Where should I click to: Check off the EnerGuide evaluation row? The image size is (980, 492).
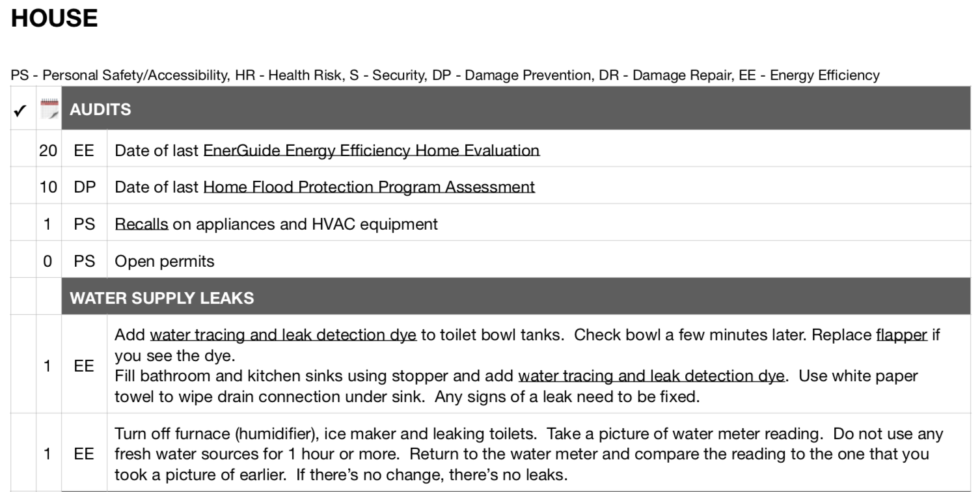tap(23, 150)
